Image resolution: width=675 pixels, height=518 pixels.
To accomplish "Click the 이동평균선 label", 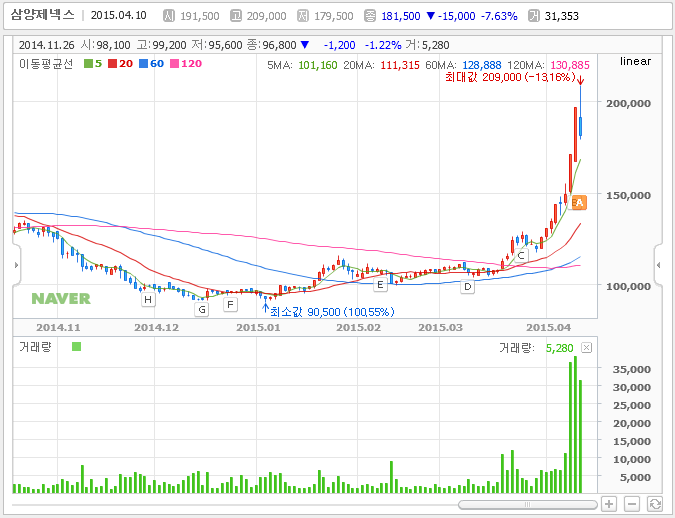I will [x=46, y=64].
